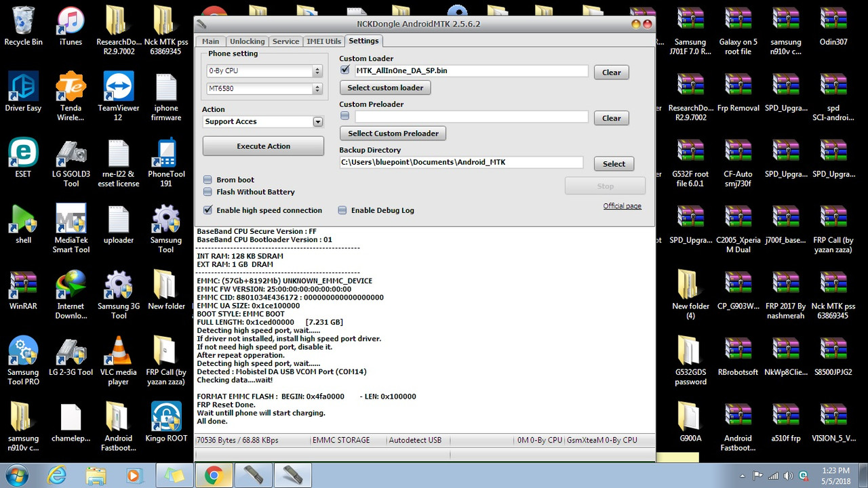Clear the Custom Loader field
Image resolution: width=868 pixels, height=488 pixels.
612,73
